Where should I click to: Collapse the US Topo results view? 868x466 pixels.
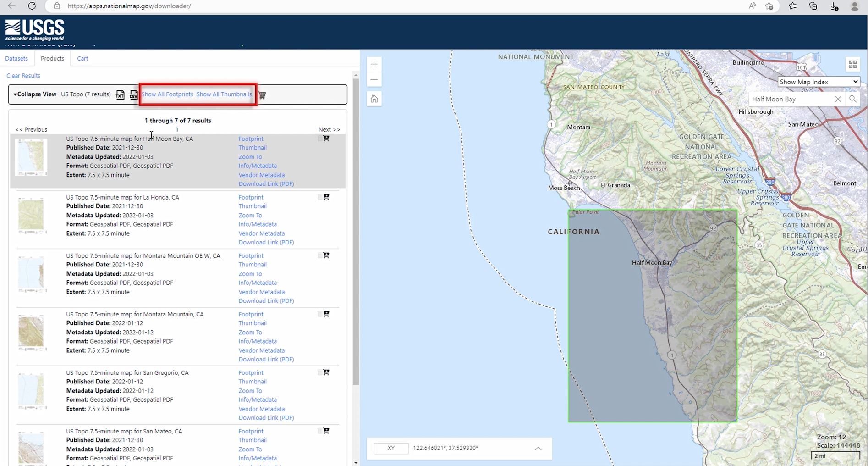(x=35, y=94)
